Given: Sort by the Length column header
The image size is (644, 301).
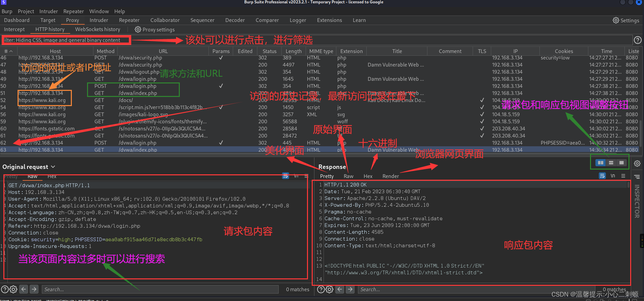Looking at the screenshot, I should tap(293, 51).
